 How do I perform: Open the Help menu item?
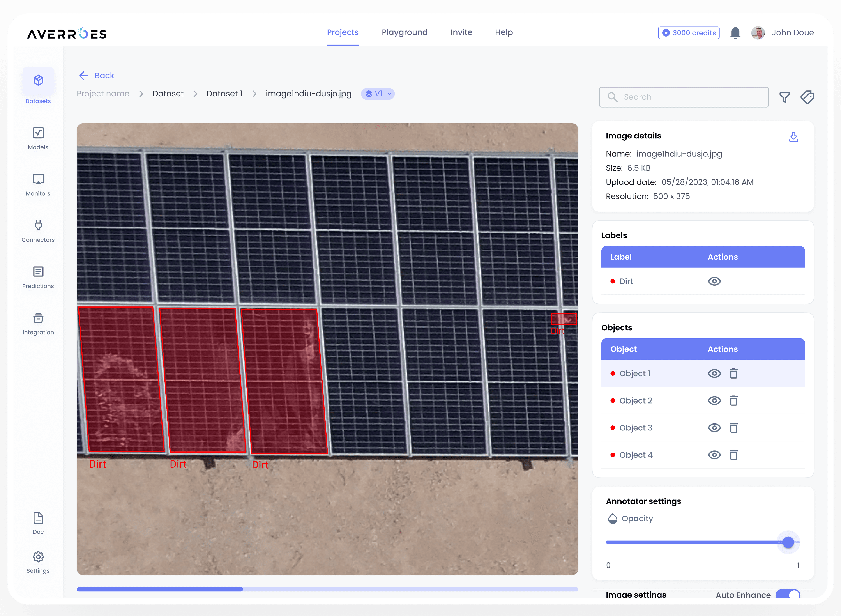[x=504, y=32]
